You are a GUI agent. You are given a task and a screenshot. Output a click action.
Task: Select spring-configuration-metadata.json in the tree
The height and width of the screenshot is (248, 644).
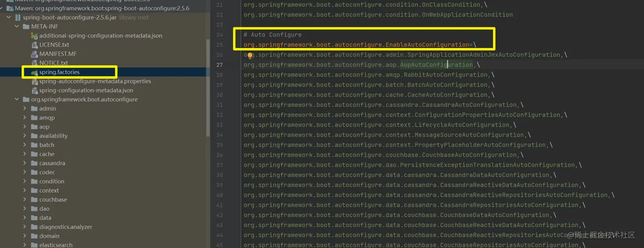[x=86, y=90]
